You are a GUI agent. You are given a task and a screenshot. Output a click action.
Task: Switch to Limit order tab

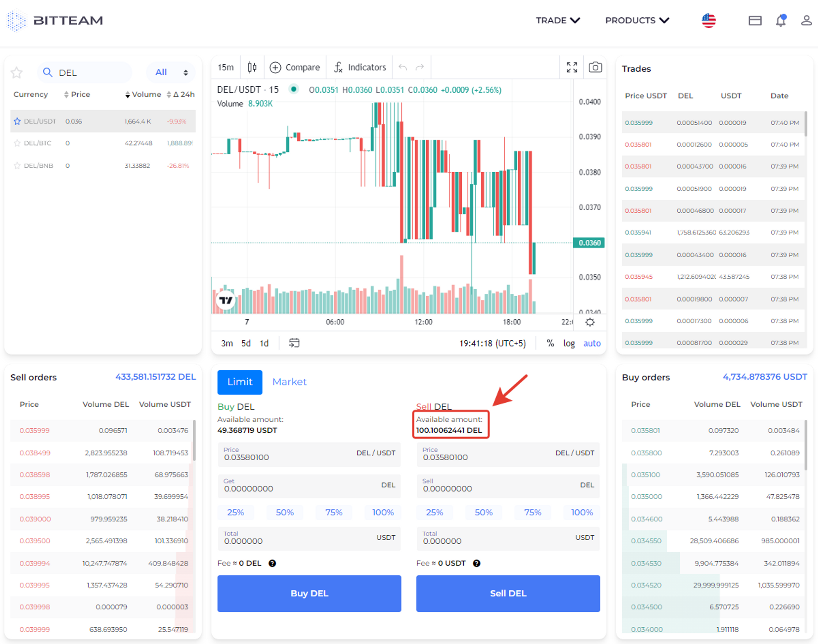(240, 382)
